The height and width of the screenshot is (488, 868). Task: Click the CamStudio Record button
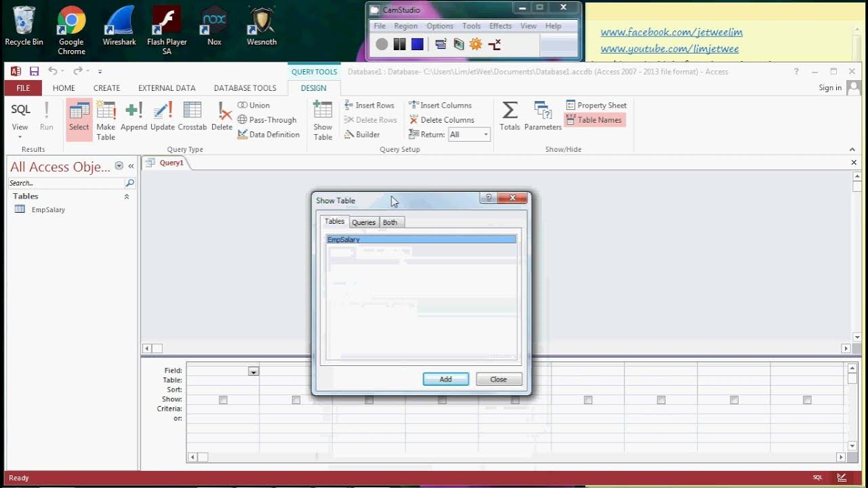382,44
